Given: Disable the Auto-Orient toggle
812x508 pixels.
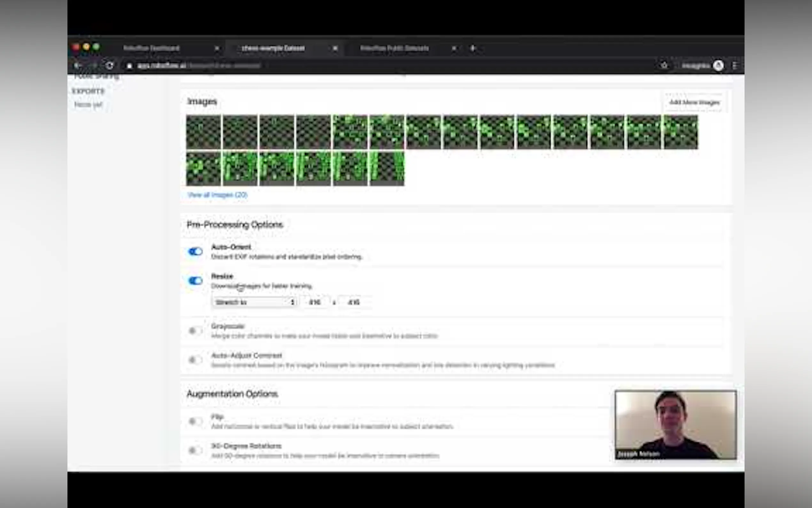Looking at the screenshot, I should coord(195,251).
